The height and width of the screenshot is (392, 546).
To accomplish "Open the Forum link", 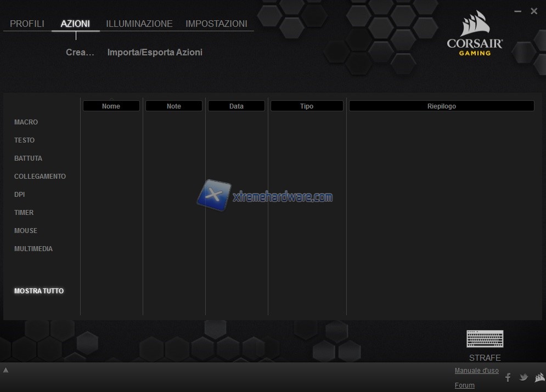I will pyautogui.click(x=464, y=385).
